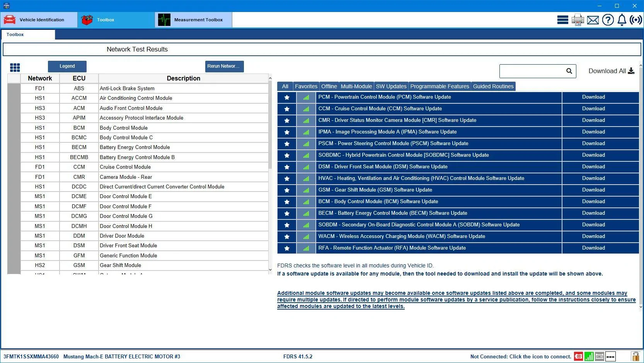The image size is (644, 363).
Task: Click ECU list scrollbar up arrow
Action: [270, 79]
